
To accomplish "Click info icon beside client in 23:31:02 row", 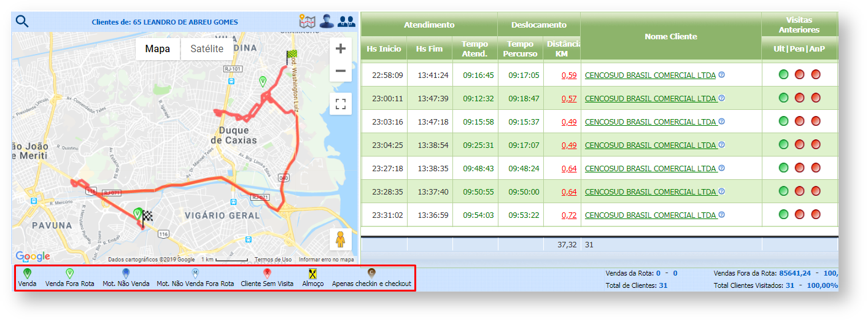I will pos(721,215).
